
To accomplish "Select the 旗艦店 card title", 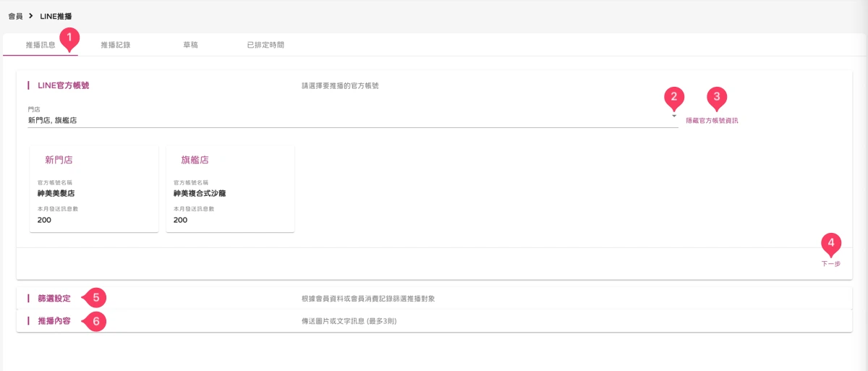I will [x=195, y=160].
